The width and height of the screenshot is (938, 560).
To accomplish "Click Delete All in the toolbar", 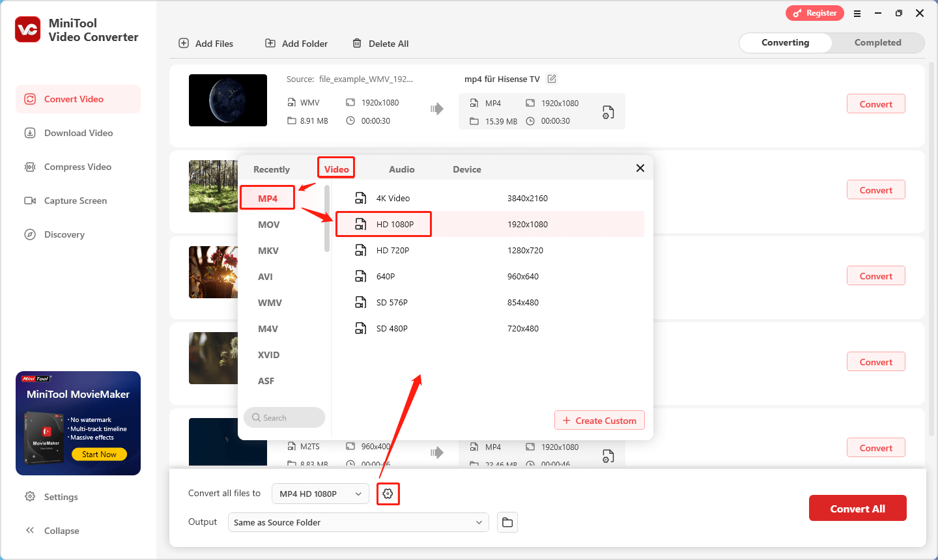I will [380, 44].
